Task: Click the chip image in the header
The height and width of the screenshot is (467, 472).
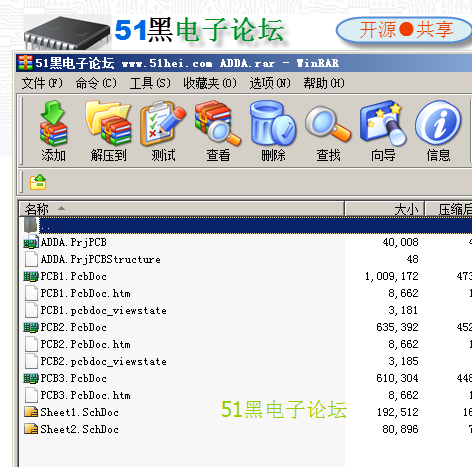Action: point(67,33)
